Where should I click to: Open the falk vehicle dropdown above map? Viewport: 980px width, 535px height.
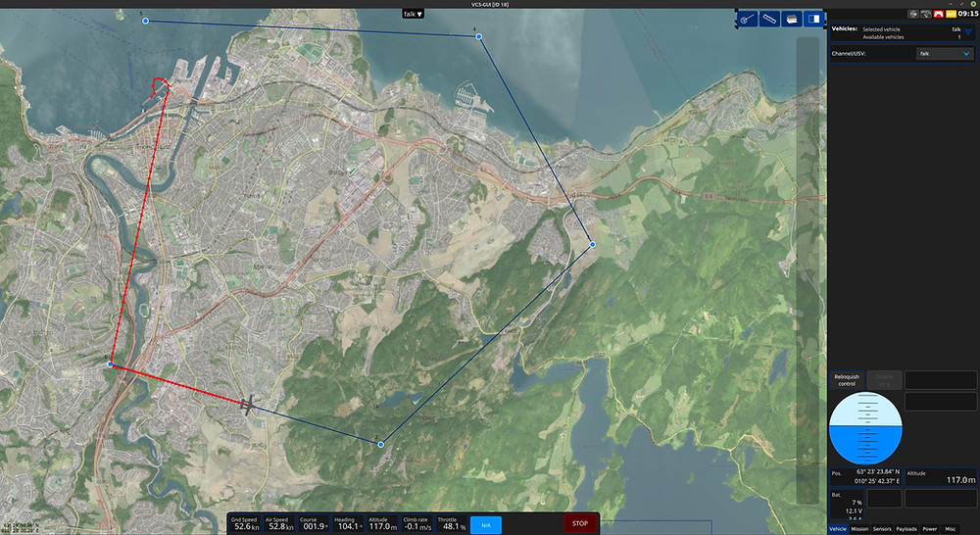tap(413, 14)
